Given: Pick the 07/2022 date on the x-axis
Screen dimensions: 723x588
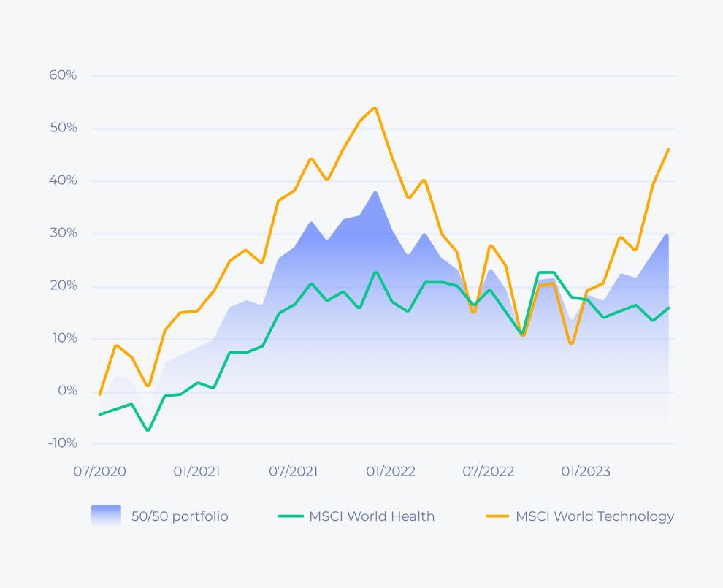Looking at the screenshot, I should point(489,471).
